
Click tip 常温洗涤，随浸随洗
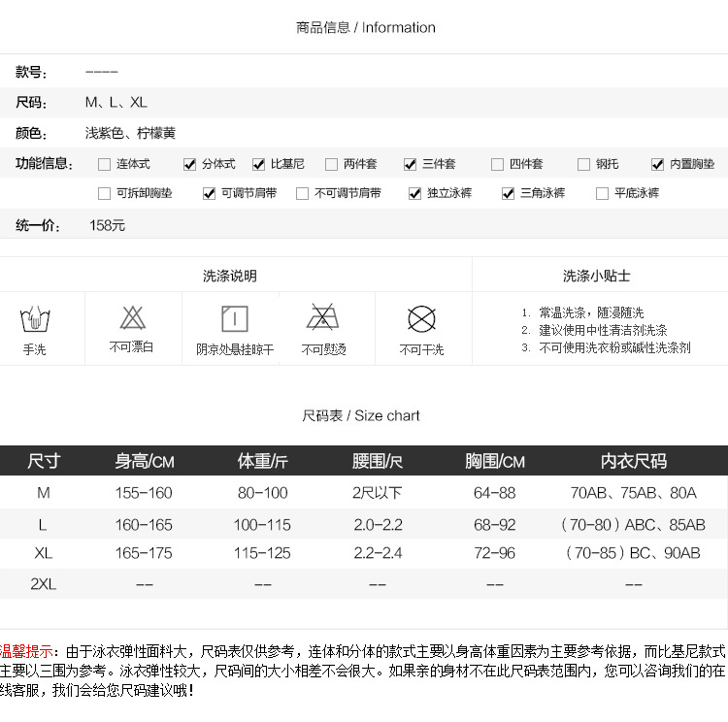(591, 312)
